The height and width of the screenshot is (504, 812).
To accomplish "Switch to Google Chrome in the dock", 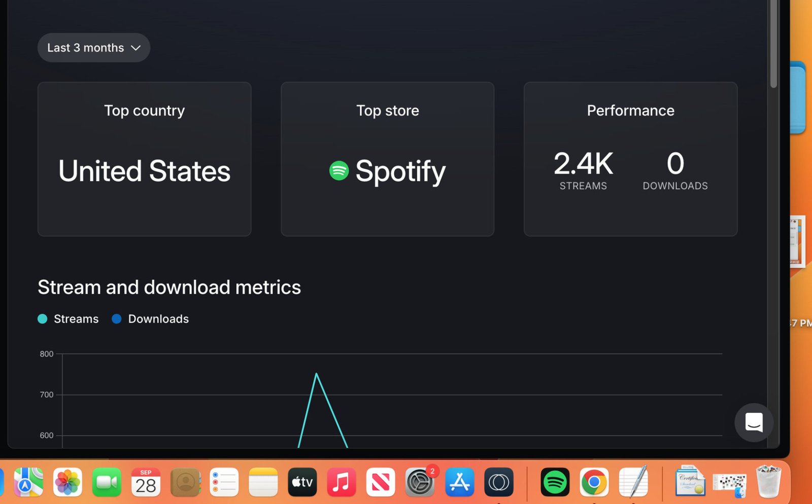I will pos(594,482).
